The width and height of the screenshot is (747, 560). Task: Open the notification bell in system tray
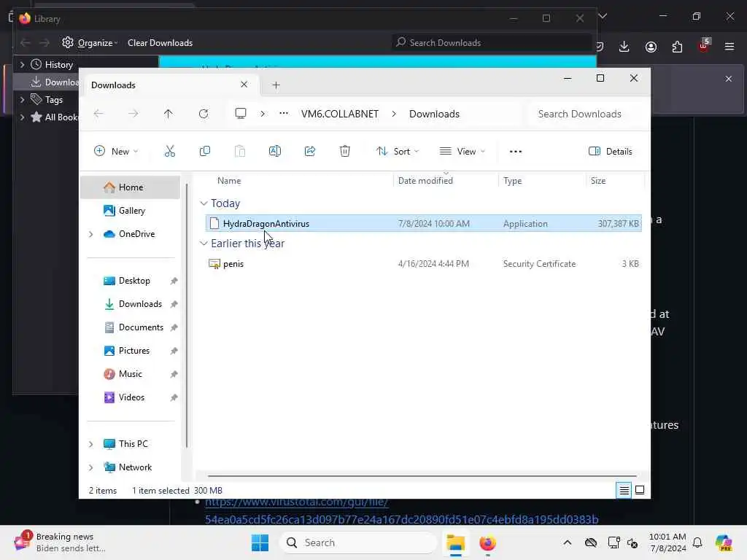click(x=697, y=542)
